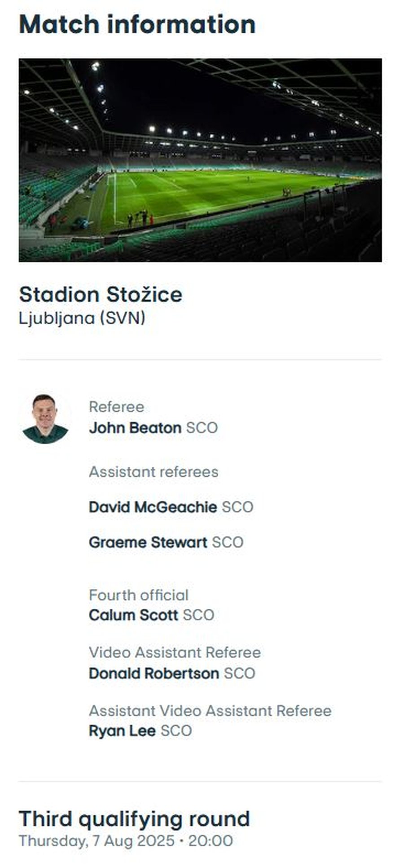Click the Video Assistant Referee label
Image resolution: width=404 pixels, height=868 pixels.
tap(175, 652)
